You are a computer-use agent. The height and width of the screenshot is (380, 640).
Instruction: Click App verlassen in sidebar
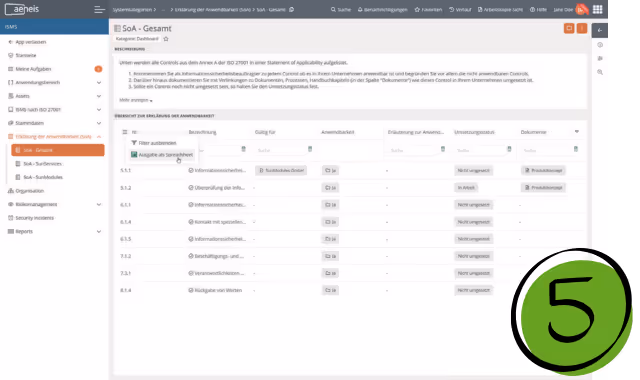27,42
